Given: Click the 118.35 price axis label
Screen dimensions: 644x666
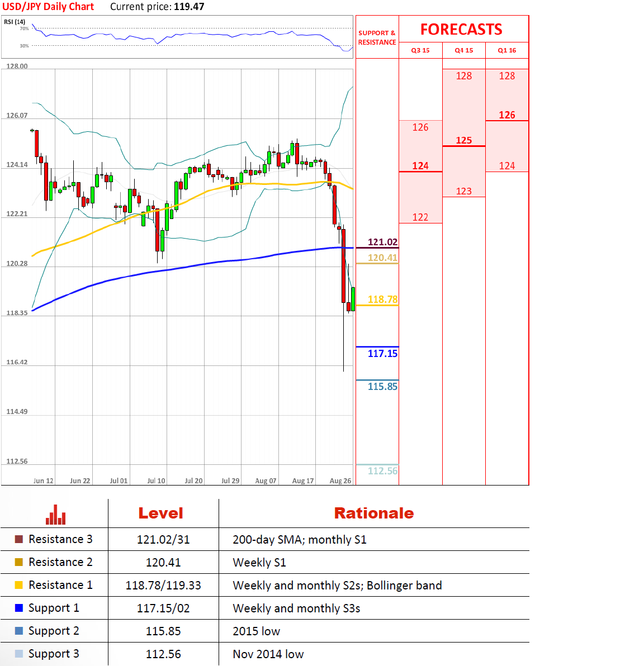Looking at the screenshot, I should click(17, 313).
